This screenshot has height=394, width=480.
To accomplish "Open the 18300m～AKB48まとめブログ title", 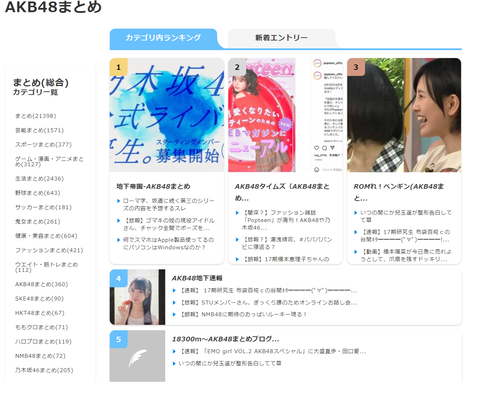I will [x=226, y=339].
